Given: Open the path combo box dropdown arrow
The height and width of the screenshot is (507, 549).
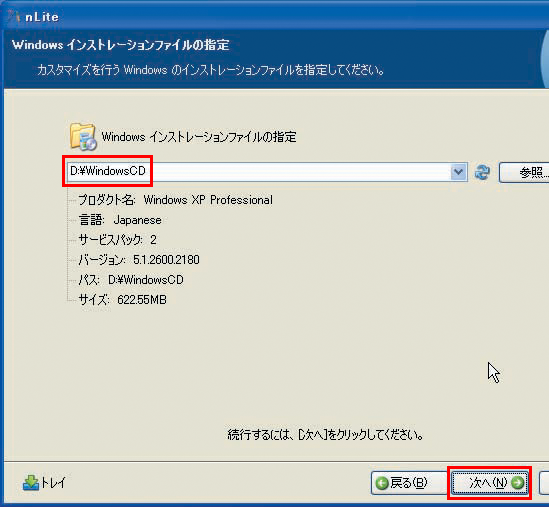Looking at the screenshot, I should tap(459, 172).
